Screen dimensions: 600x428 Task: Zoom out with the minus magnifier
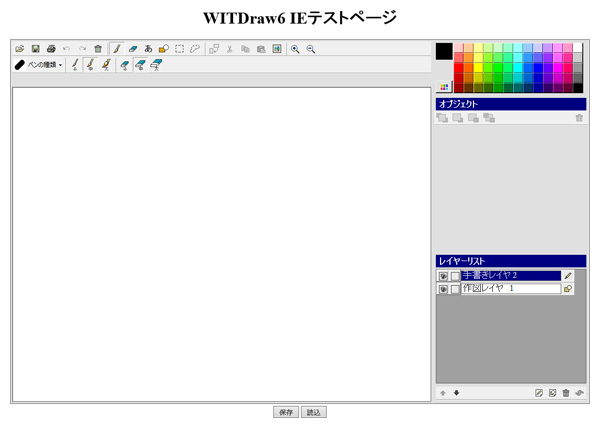pos(311,49)
